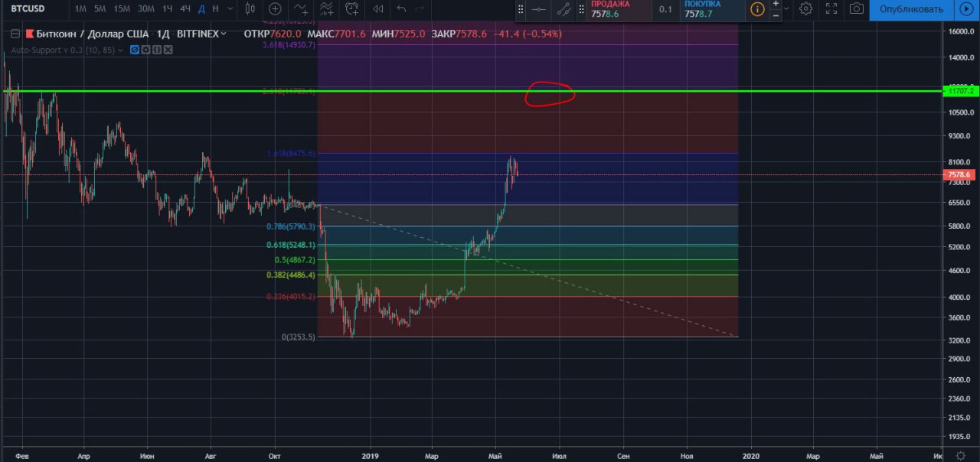980x462 pixels.
Task: Open the candlestick chart type selector
Action: point(250,8)
